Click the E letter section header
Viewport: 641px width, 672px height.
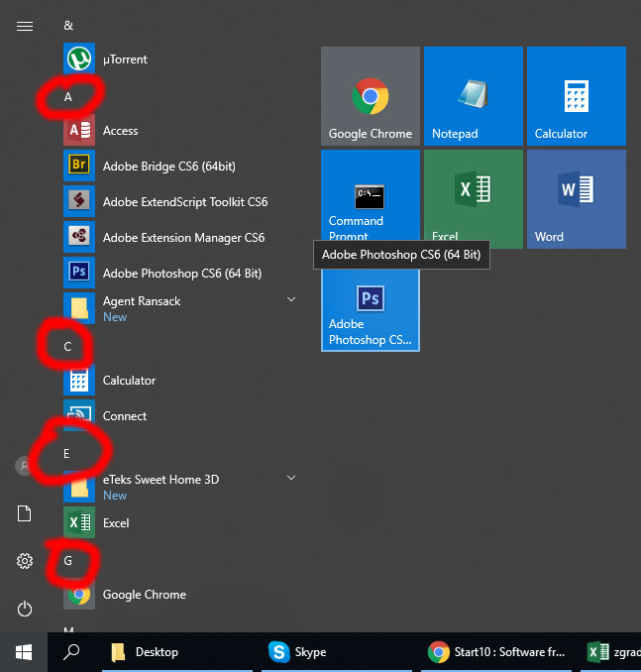point(66,453)
